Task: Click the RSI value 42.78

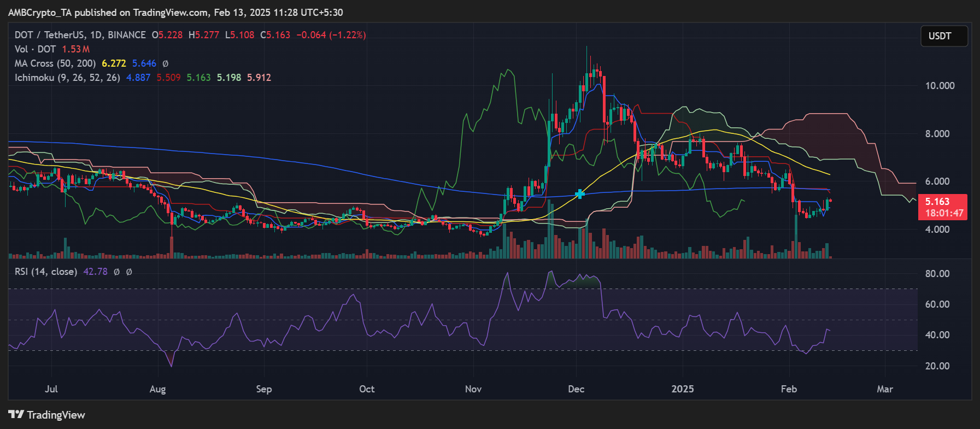Action: pos(95,272)
